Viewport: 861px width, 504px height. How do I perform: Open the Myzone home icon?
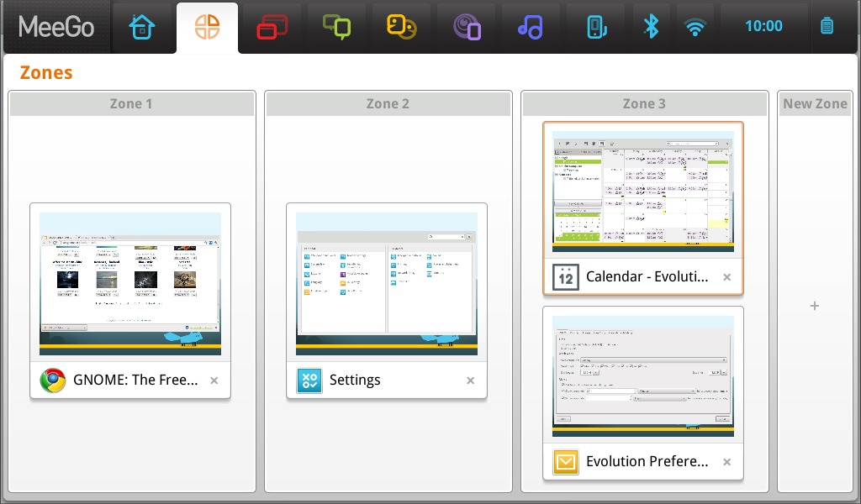point(142,27)
